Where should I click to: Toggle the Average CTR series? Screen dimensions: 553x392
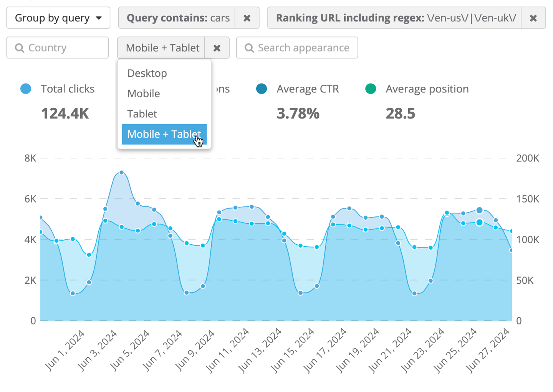point(308,89)
